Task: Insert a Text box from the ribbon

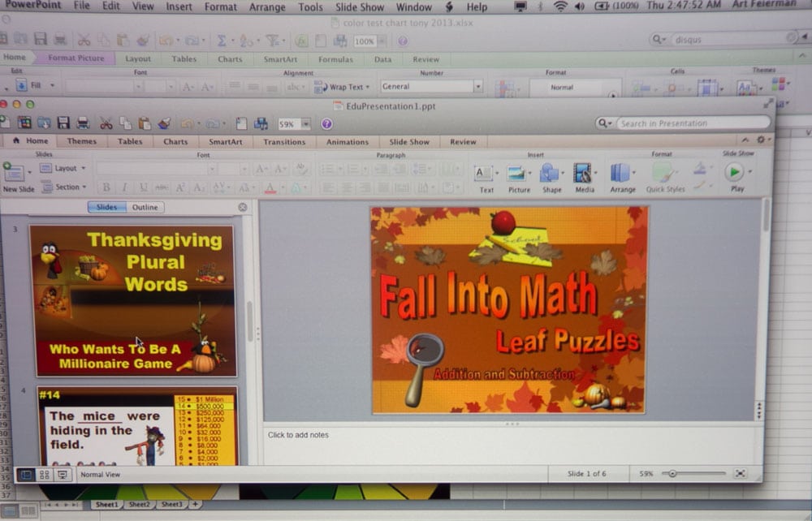Action: coord(484,174)
